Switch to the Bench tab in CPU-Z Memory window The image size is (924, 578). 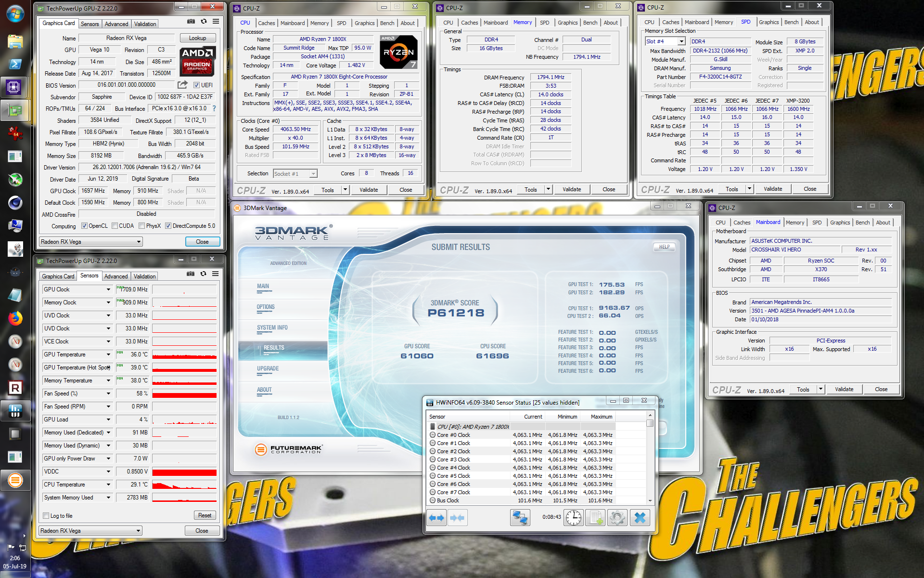[590, 23]
